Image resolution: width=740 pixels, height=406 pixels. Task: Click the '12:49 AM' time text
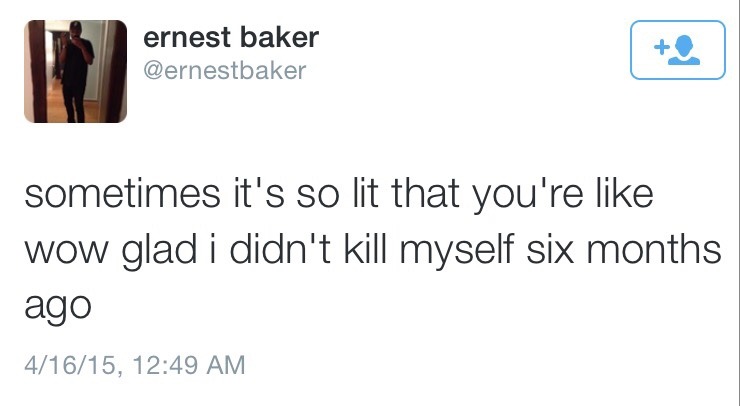pos(189,365)
